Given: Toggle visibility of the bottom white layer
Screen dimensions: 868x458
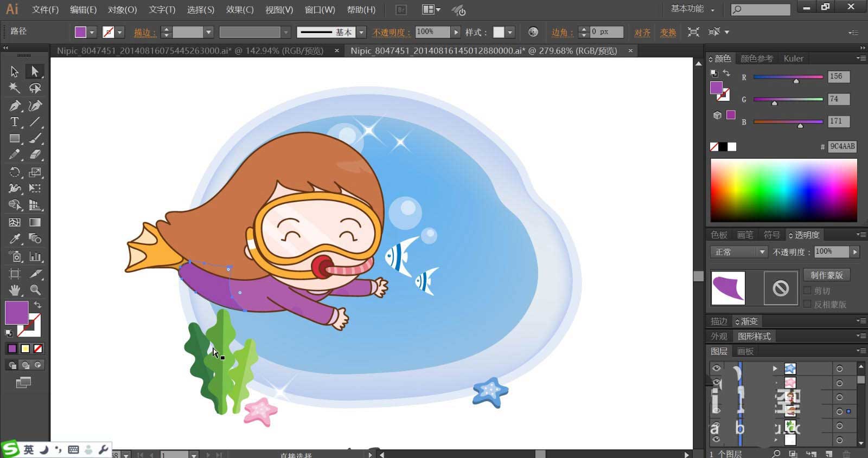Looking at the screenshot, I should (716, 440).
